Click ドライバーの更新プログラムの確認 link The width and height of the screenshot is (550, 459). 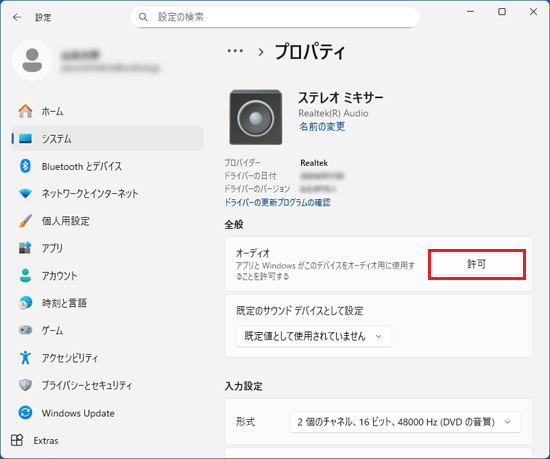coord(277,202)
